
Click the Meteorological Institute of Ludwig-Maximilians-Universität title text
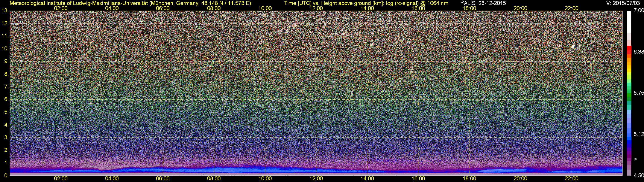pos(131,3)
